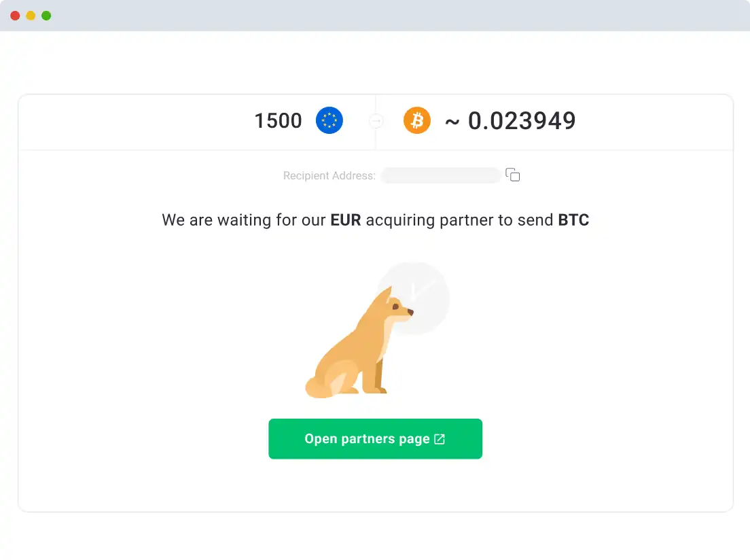The height and width of the screenshot is (560, 750).
Task: Click the arrow between EUR and BTC
Action: click(x=376, y=120)
